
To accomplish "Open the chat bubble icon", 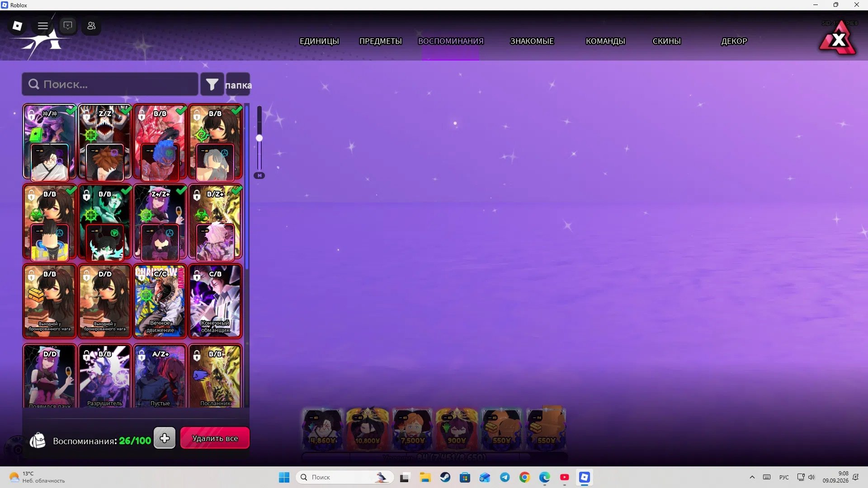I will point(68,26).
